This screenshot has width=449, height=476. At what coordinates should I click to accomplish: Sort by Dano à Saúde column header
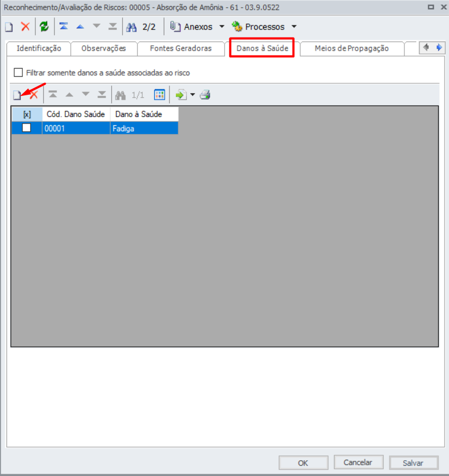(x=144, y=114)
